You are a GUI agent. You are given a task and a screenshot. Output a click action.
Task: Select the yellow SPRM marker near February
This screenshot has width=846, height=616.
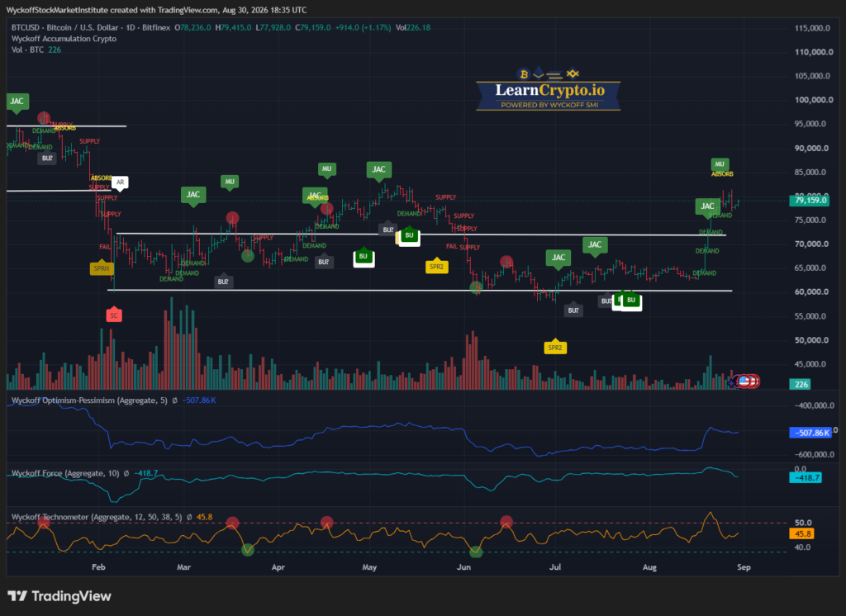pyautogui.click(x=102, y=268)
